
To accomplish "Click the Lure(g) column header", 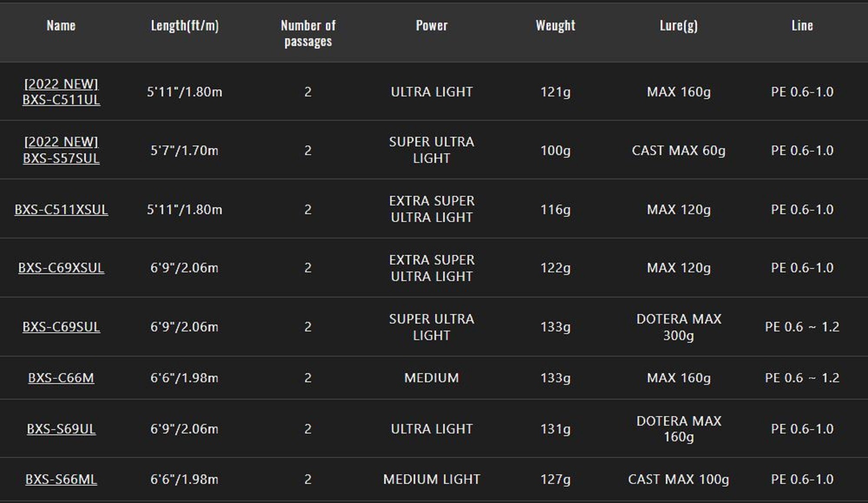I will point(679,26).
